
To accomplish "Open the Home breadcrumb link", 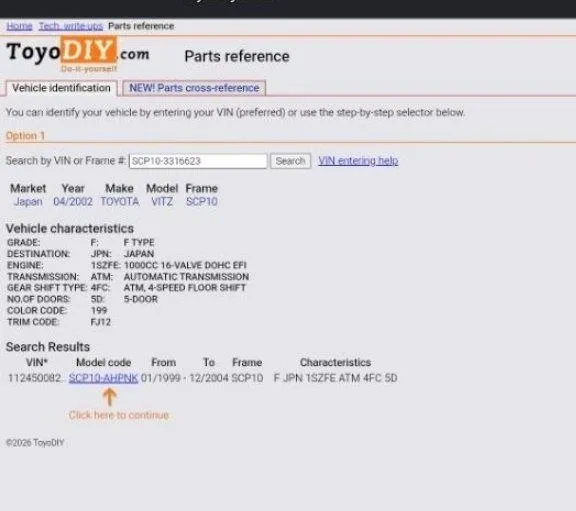I will (x=19, y=26).
